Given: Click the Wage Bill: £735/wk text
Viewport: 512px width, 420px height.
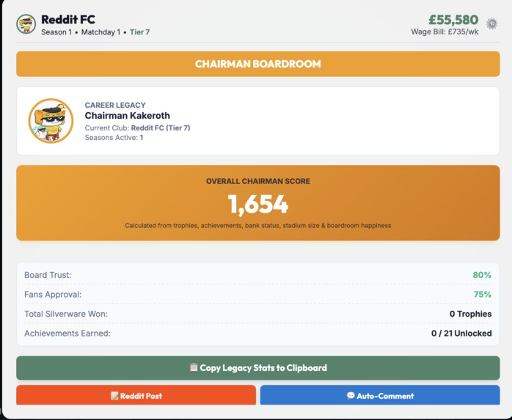Looking at the screenshot, I should pos(445,32).
